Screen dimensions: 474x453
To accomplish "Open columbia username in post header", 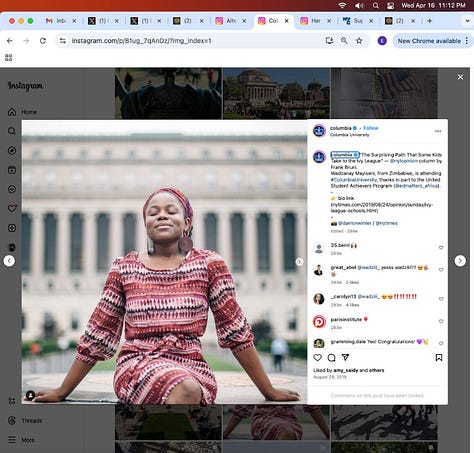I will 341,128.
